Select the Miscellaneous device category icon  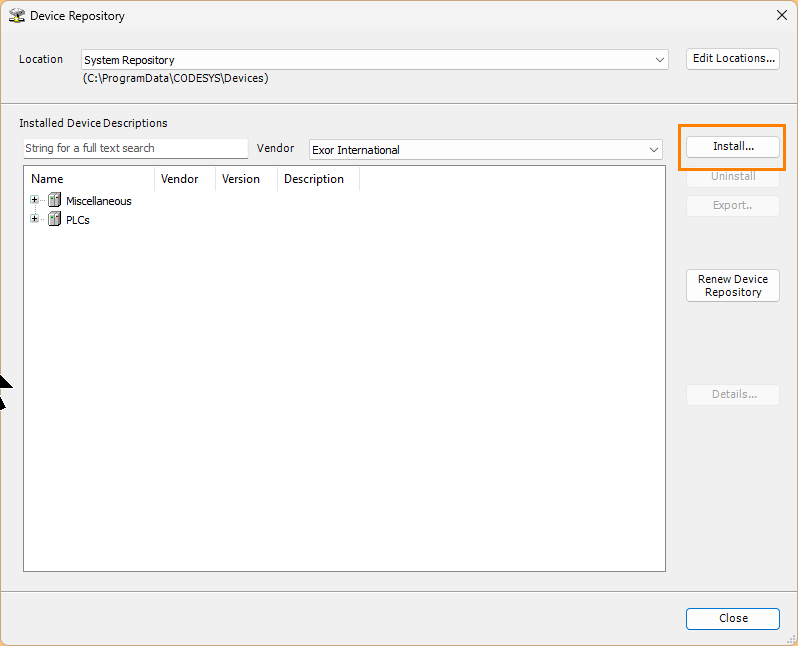54,201
